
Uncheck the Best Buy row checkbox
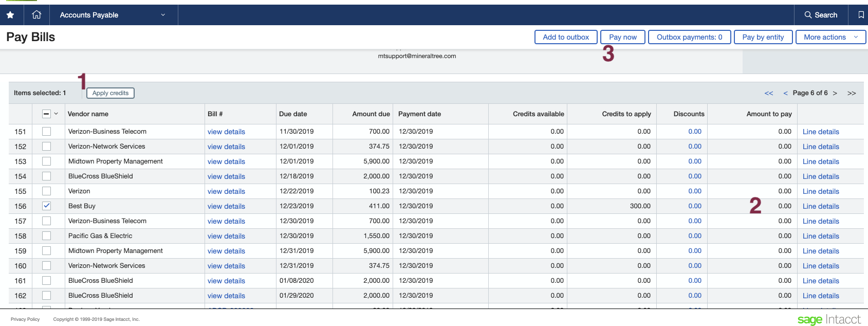point(46,206)
